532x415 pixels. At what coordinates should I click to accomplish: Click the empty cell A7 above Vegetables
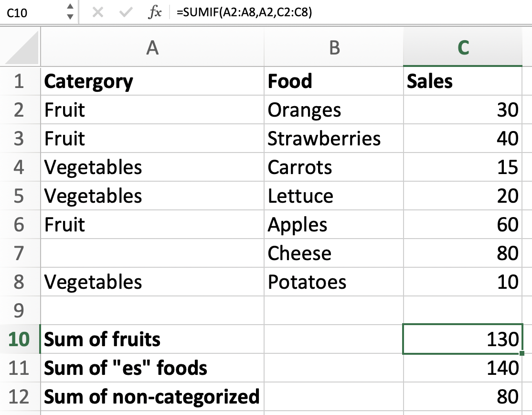[152, 253]
